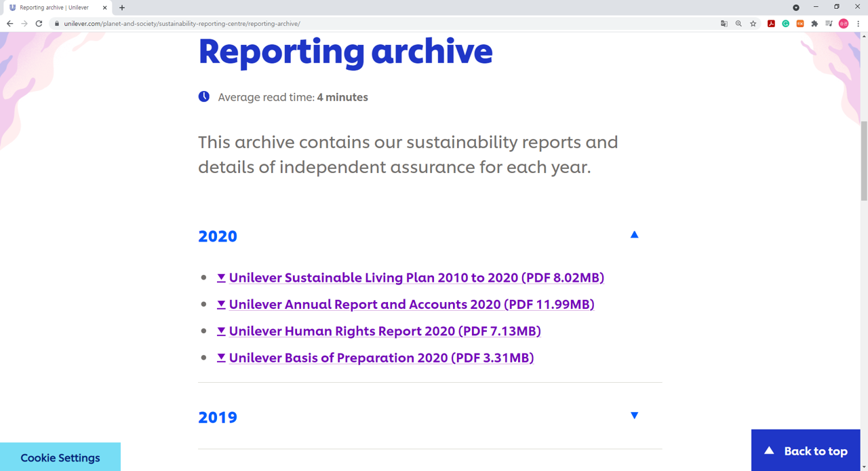Open the Adobe Acrobat extension

pos(771,24)
